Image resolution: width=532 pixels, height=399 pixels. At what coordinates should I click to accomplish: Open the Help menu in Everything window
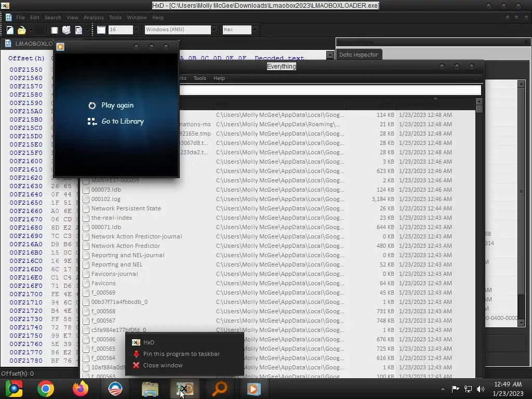click(219, 78)
